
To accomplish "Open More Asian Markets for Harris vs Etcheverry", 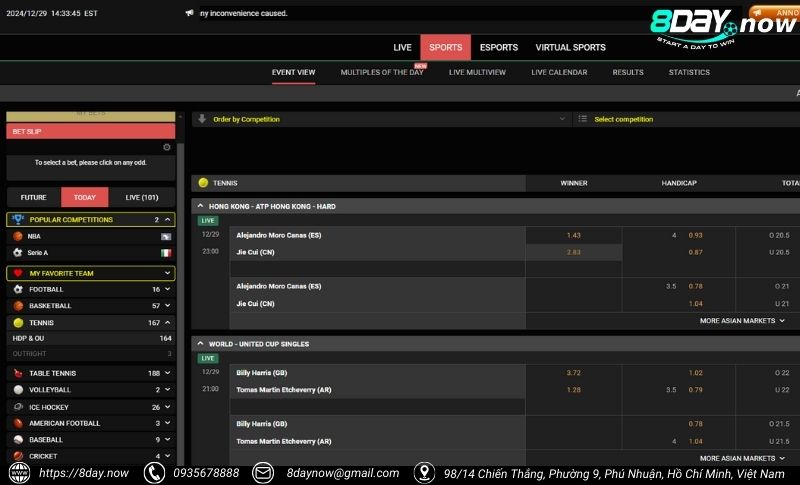I will pyautogui.click(x=741, y=458).
